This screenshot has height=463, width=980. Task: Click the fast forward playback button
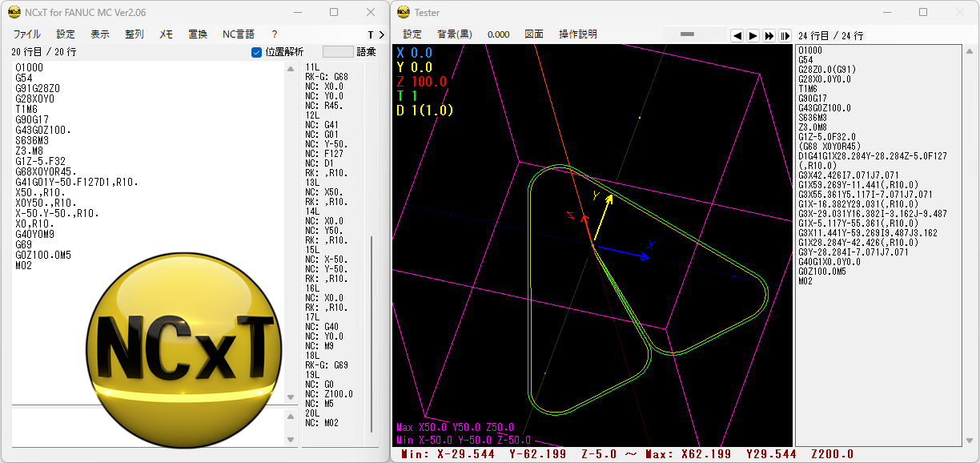pos(769,35)
